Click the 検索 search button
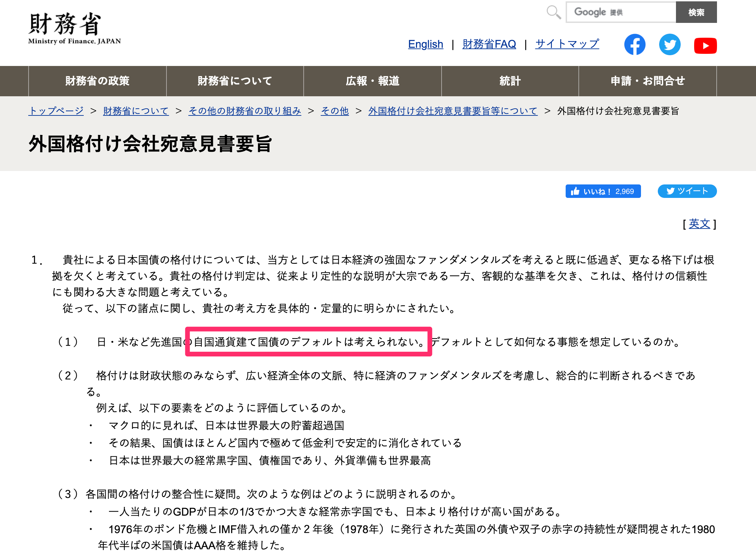This screenshot has height=554, width=756. (696, 12)
